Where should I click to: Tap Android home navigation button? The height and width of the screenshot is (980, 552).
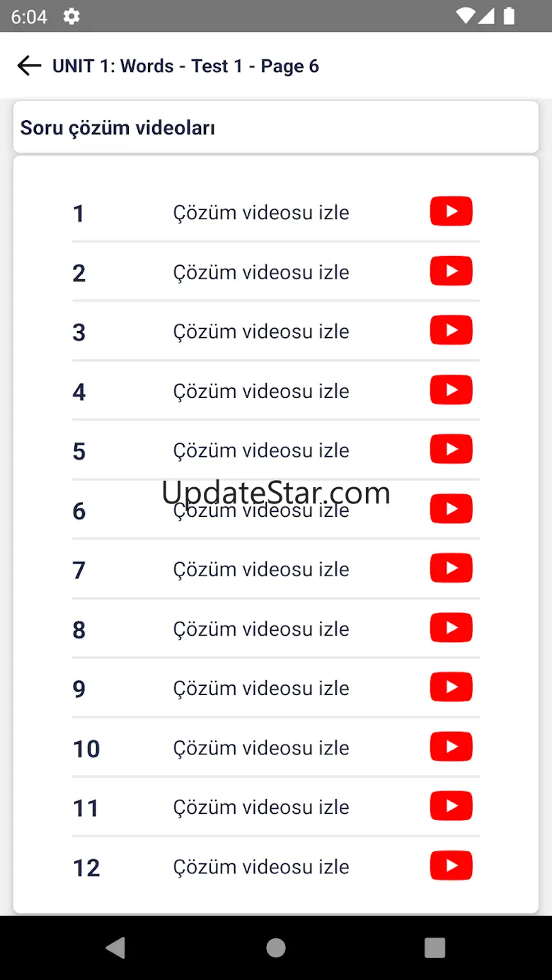click(x=276, y=947)
